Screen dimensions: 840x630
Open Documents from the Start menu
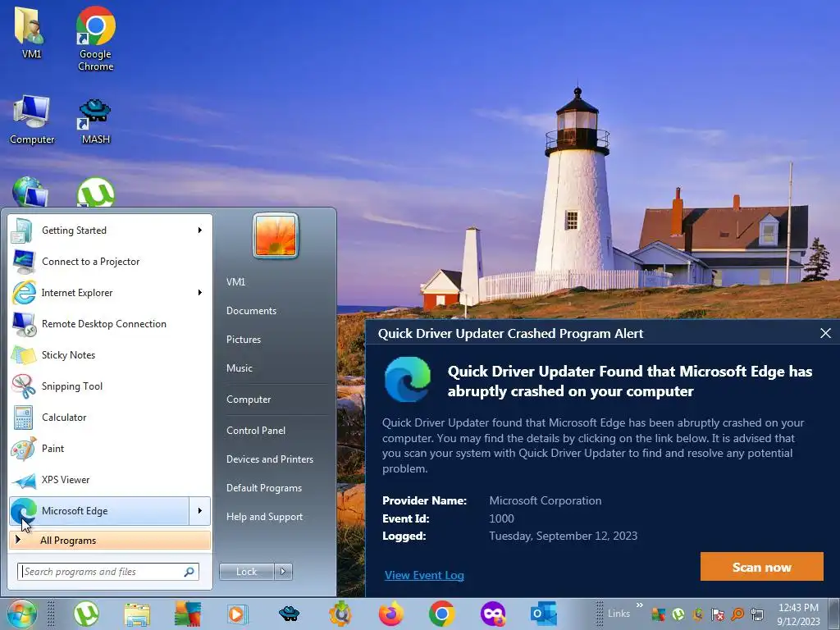point(251,311)
